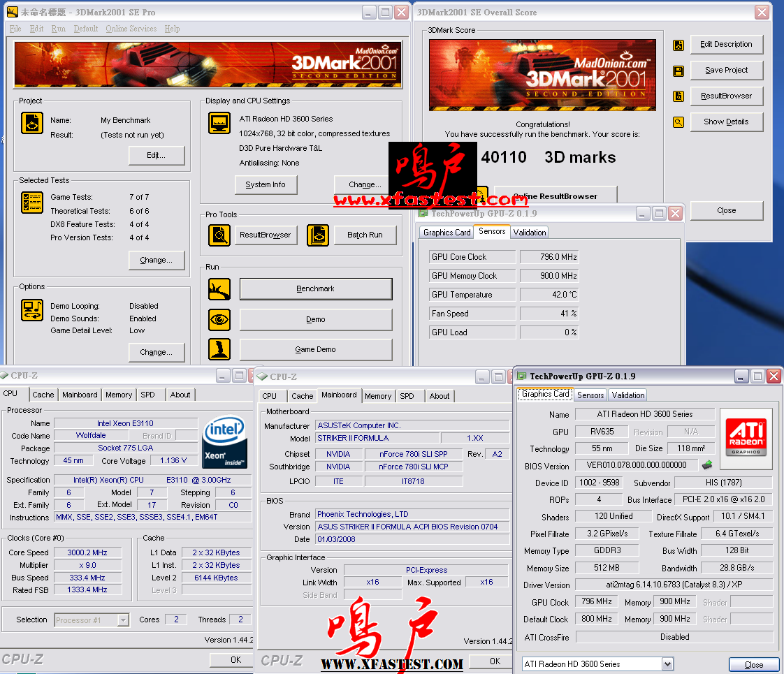Click the 3DMark2001 banner in main window
784x674 pixels.
pos(208,65)
